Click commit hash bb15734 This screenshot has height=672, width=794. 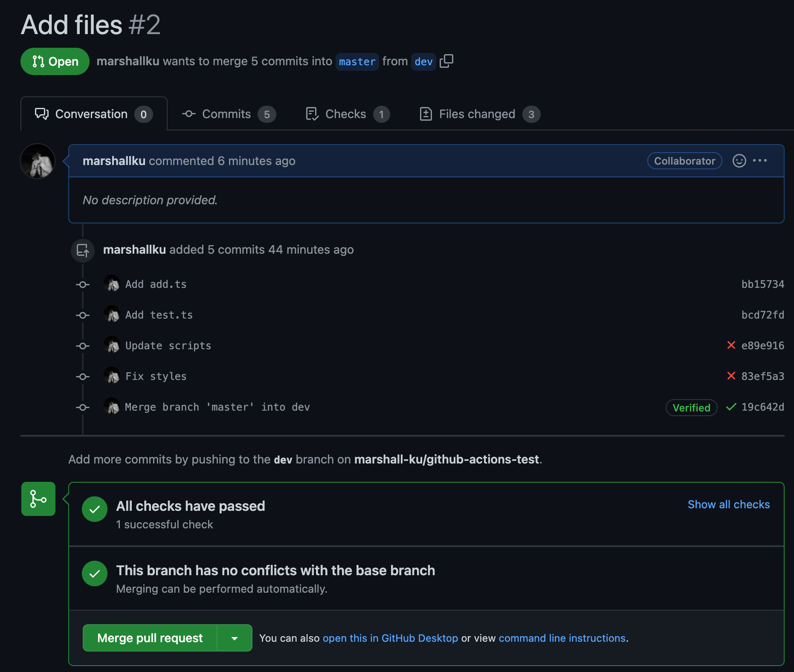coord(762,284)
